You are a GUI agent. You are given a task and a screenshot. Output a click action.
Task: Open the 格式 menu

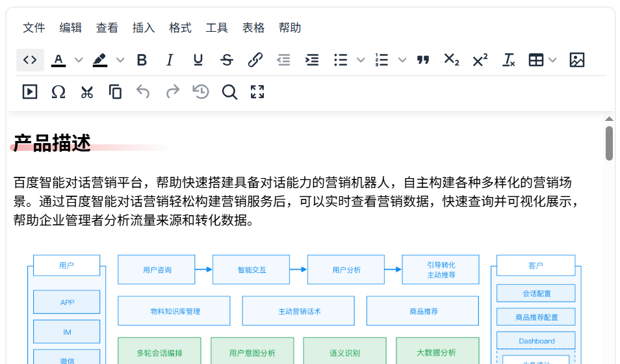[x=180, y=28]
